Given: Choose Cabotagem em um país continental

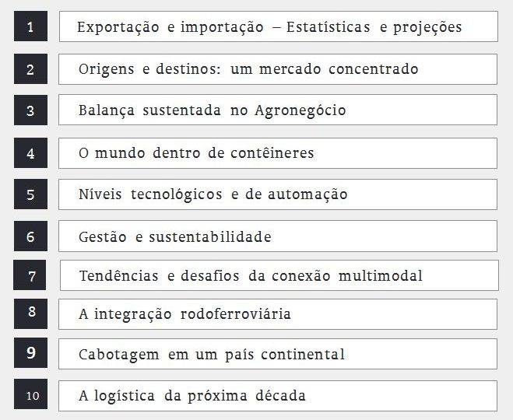Looking at the screenshot, I should click(x=278, y=354).
